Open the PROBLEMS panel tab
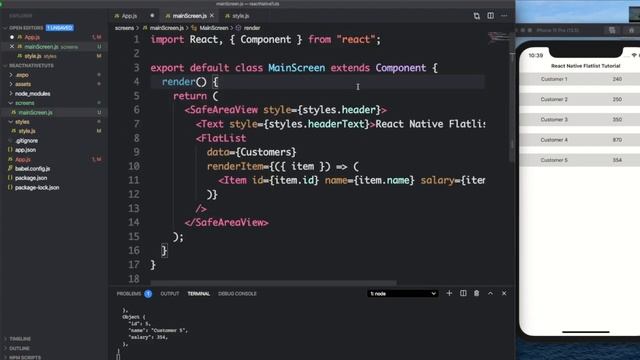 [x=129, y=293]
